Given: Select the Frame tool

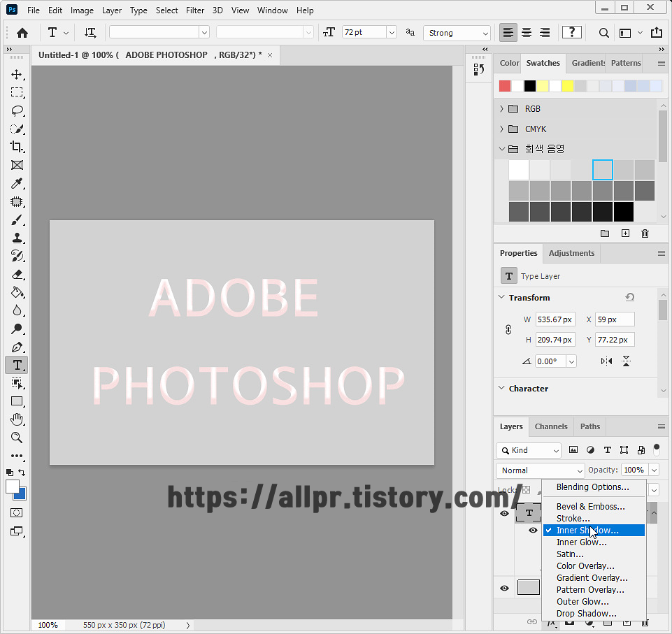Looking at the screenshot, I should click(x=17, y=165).
